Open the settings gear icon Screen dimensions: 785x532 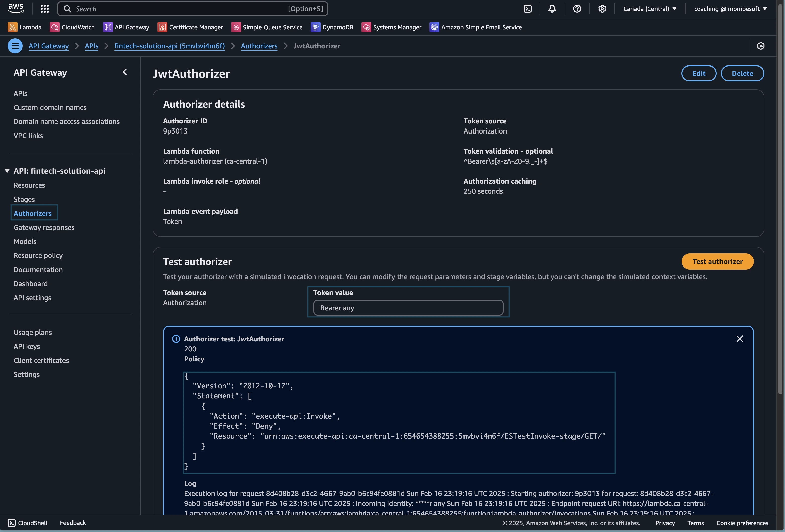tap(602, 9)
